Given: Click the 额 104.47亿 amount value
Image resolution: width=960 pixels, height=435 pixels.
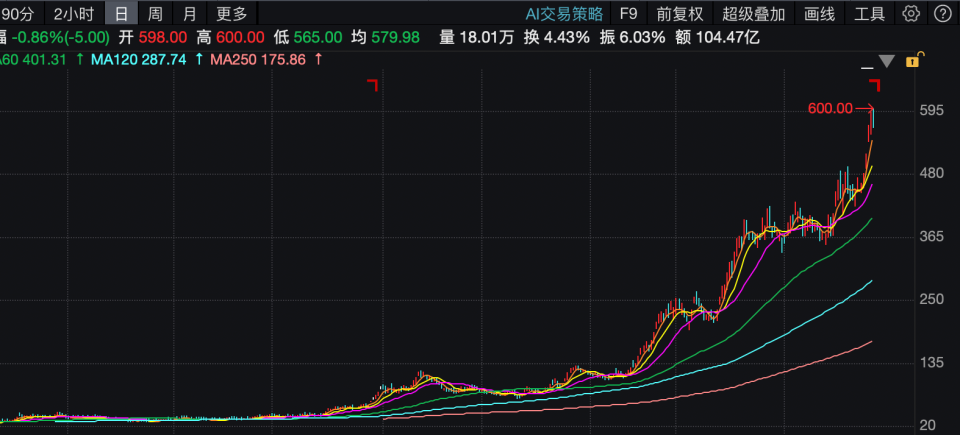Looking at the screenshot, I should pyautogui.click(x=718, y=37).
